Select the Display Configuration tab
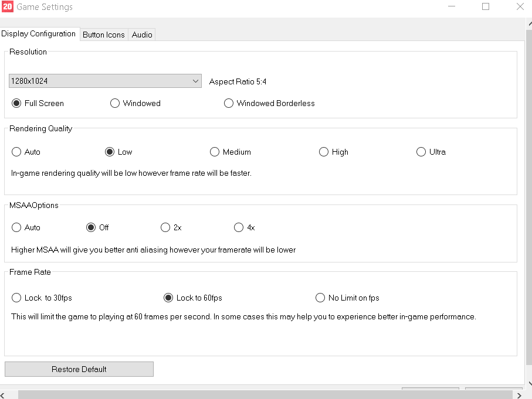The width and height of the screenshot is (532, 399). tap(39, 34)
